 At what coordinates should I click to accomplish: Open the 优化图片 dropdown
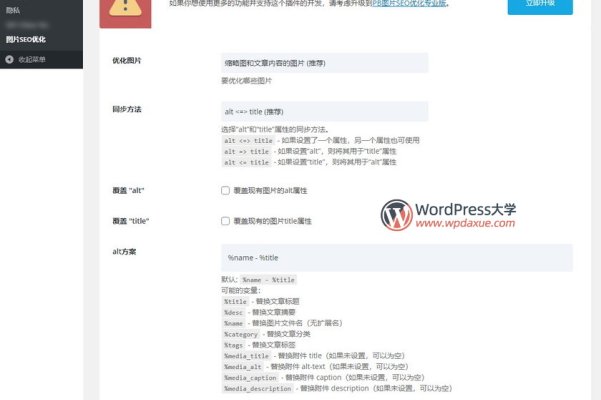(x=324, y=63)
